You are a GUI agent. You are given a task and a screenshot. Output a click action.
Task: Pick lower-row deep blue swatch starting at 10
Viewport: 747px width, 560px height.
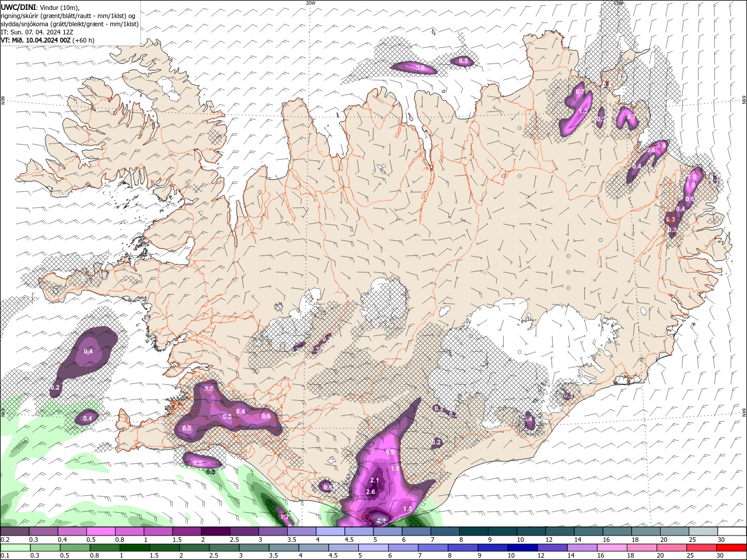tap(523, 548)
